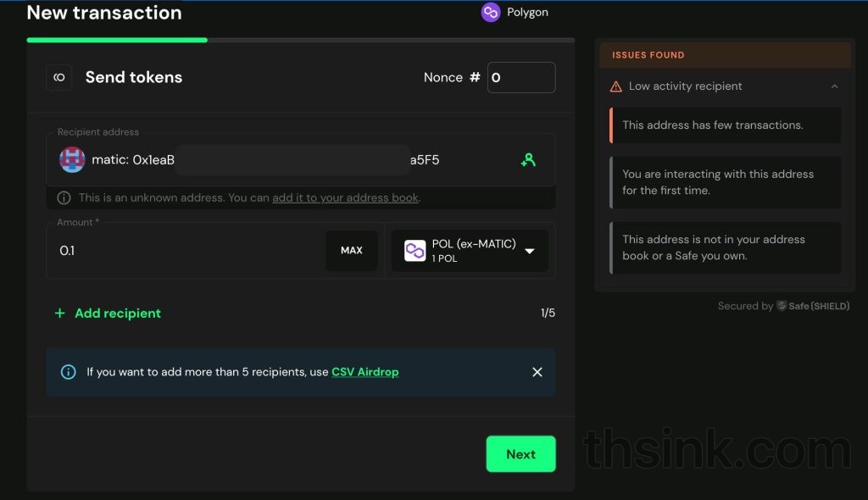Open address book contact icon
Screen dimensions: 868x500
point(528,159)
